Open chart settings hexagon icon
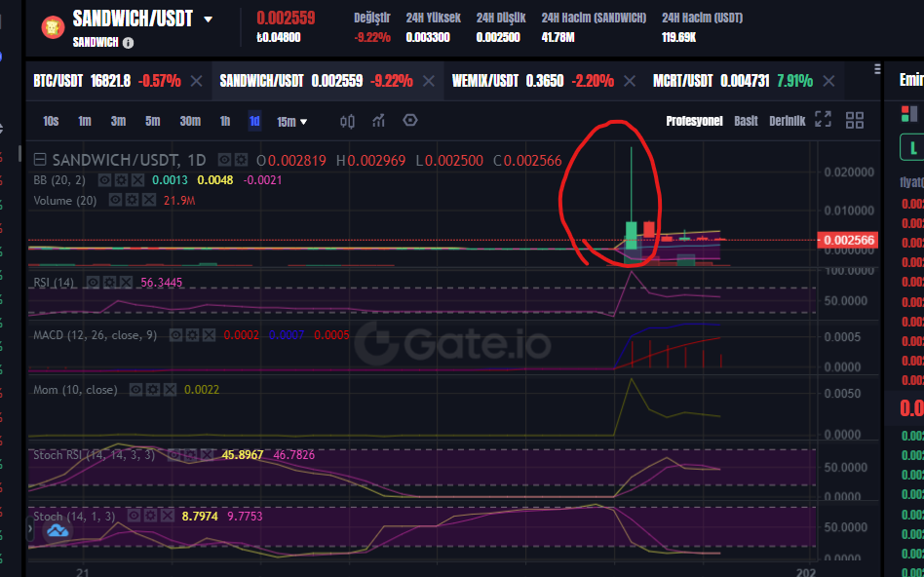Screen dimensions: 924x577 (x=410, y=120)
